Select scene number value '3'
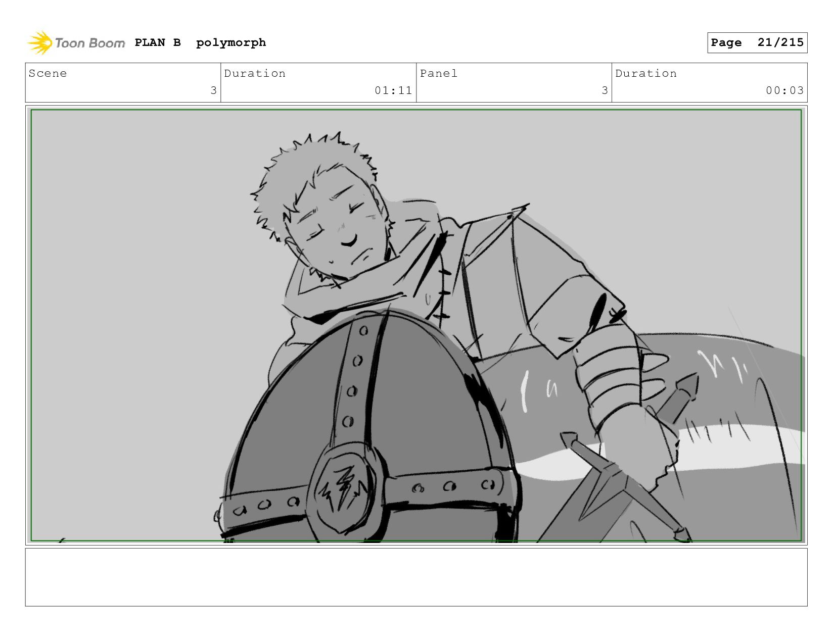 tap(214, 90)
